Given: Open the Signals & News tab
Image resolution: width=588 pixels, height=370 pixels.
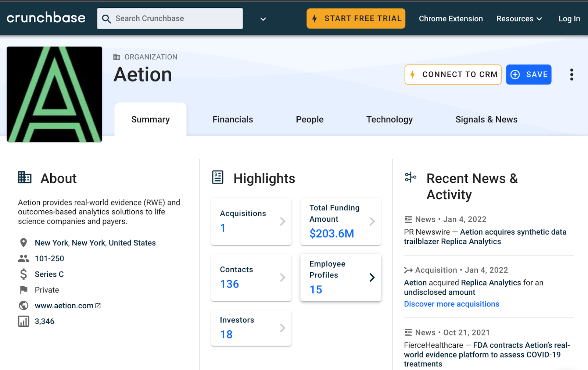Looking at the screenshot, I should point(486,120).
